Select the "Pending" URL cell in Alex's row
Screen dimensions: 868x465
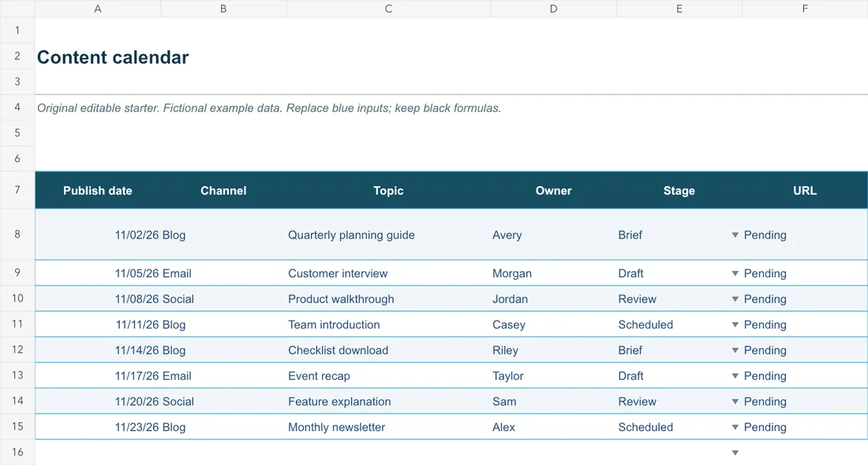click(805, 427)
